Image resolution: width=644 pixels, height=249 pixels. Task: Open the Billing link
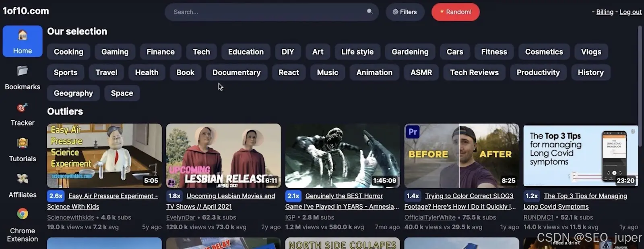605,12
